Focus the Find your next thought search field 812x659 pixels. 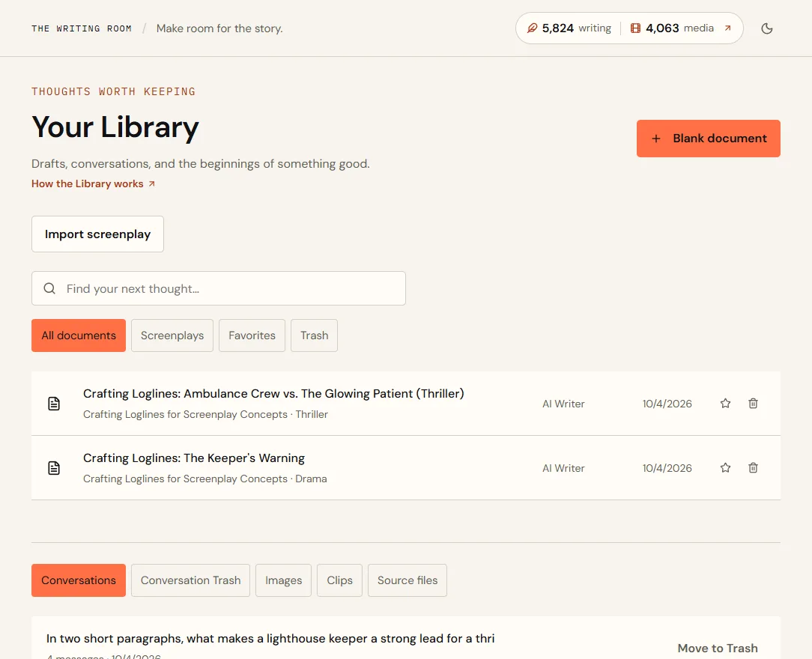pos(219,288)
